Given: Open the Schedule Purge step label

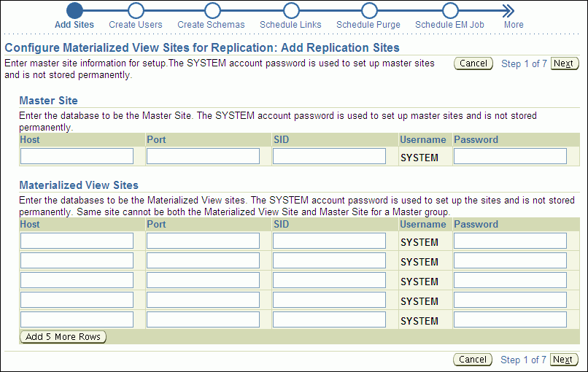Looking at the screenshot, I should coord(368,25).
